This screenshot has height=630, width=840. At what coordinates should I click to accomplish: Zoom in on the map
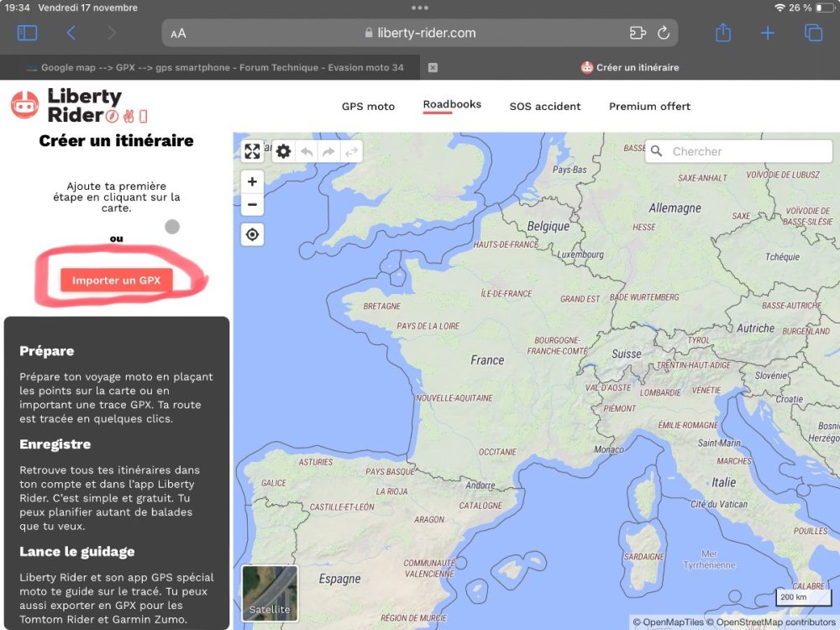click(252, 181)
